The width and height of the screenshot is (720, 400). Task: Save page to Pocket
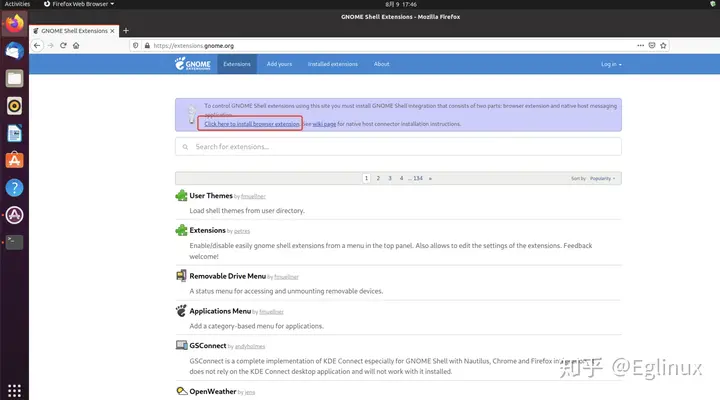coord(652,45)
